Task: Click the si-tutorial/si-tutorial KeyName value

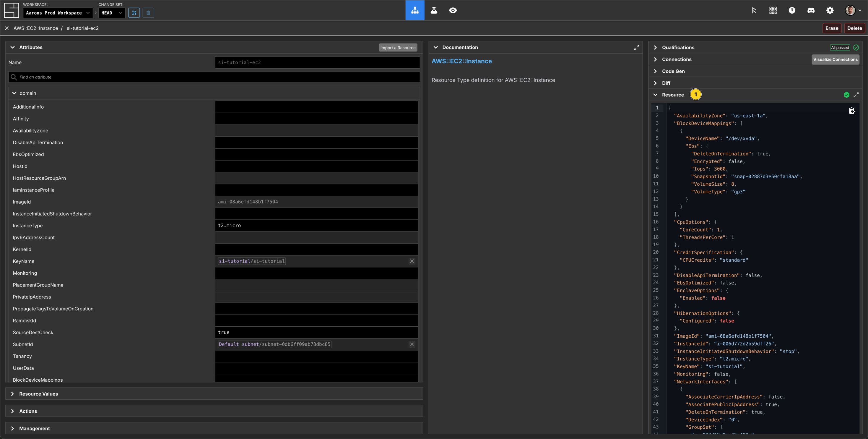Action: (x=252, y=261)
